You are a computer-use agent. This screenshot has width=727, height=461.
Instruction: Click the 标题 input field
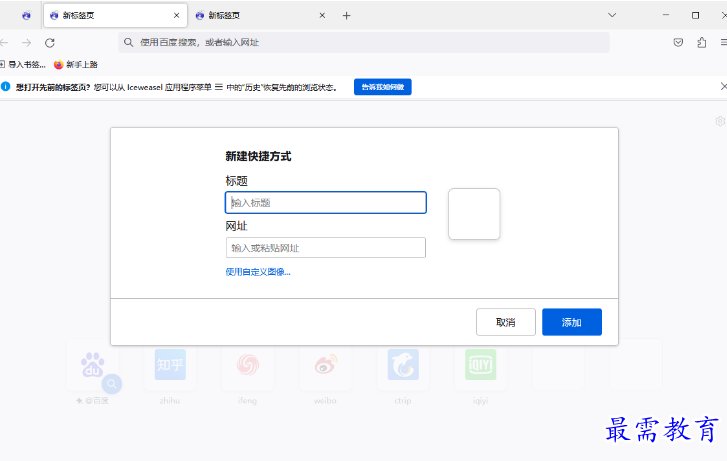[326, 203]
